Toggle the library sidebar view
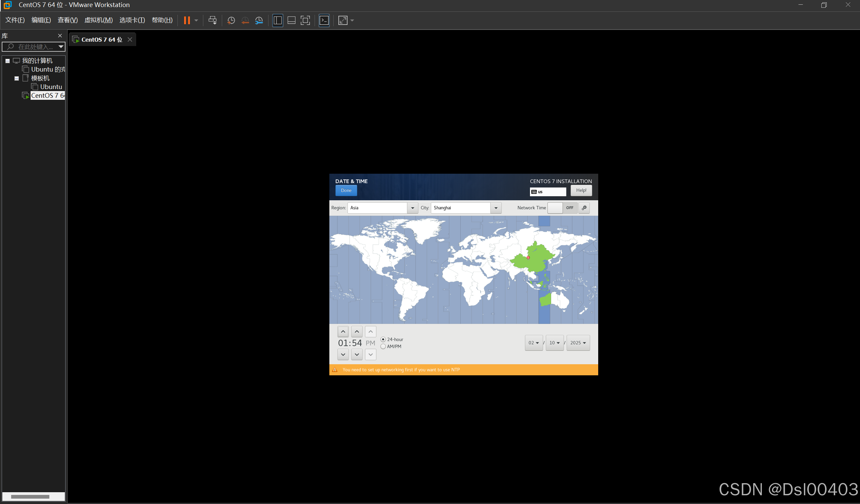860x504 pixels. pos(278,20)
